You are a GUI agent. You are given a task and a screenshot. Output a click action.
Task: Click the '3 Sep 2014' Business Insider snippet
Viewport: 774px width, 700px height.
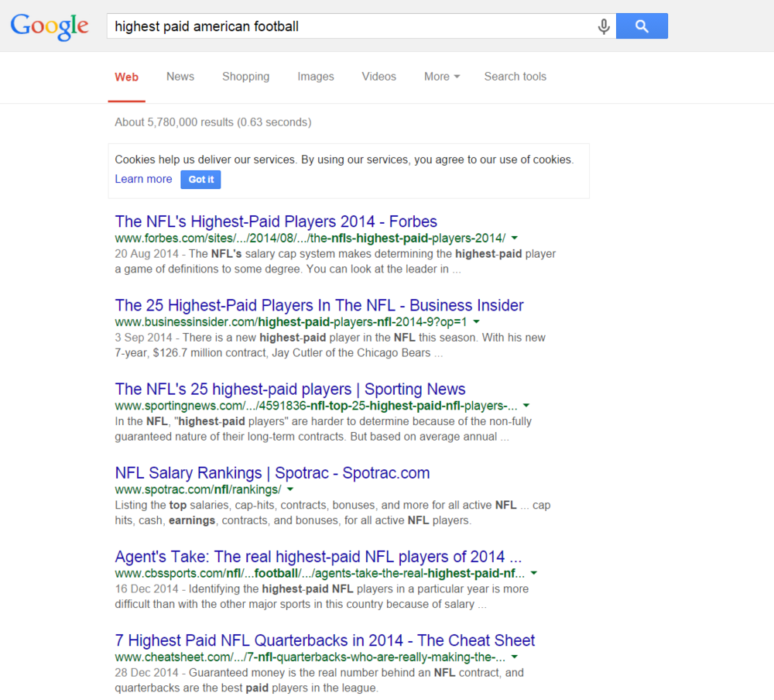pos(330,345)
